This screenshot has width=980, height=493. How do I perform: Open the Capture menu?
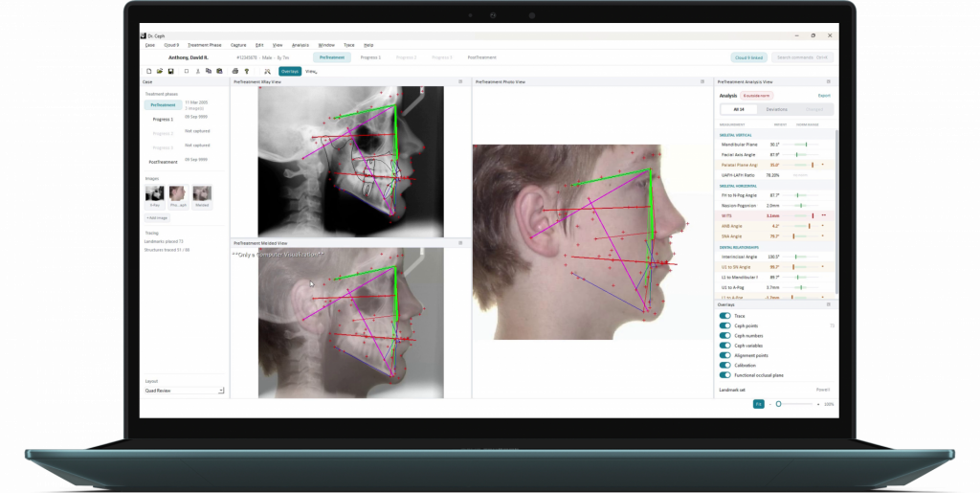click(x=238, y=45)
